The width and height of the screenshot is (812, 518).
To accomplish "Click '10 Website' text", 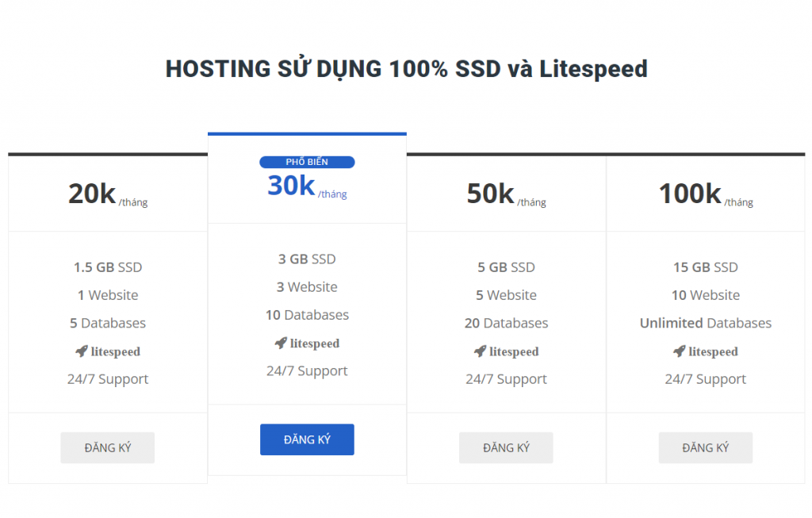I will pos(705,295).
